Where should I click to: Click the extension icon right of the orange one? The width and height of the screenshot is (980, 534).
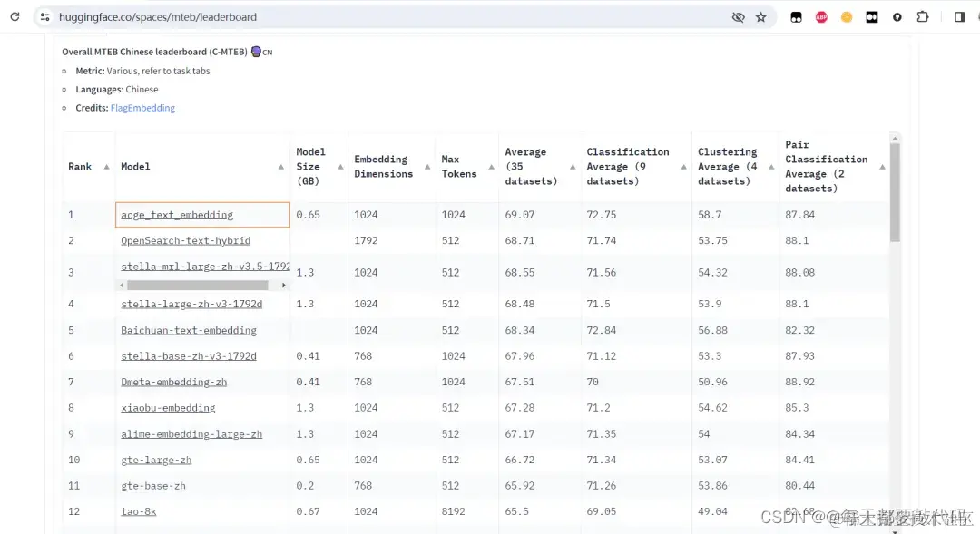pos(871,17)
